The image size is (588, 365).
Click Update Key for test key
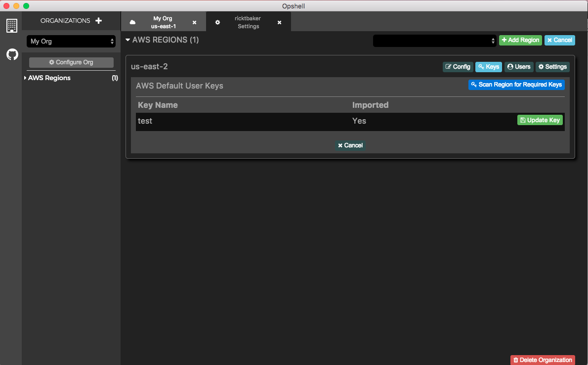pos(540,120)
